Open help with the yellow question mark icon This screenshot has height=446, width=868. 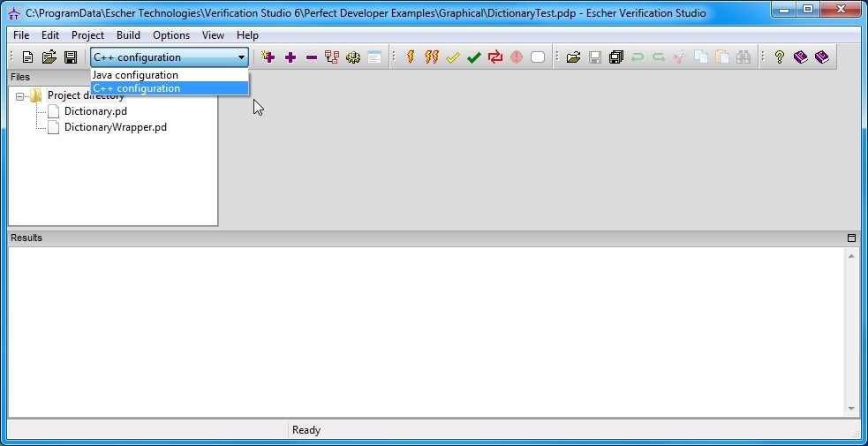pos(780,57)
